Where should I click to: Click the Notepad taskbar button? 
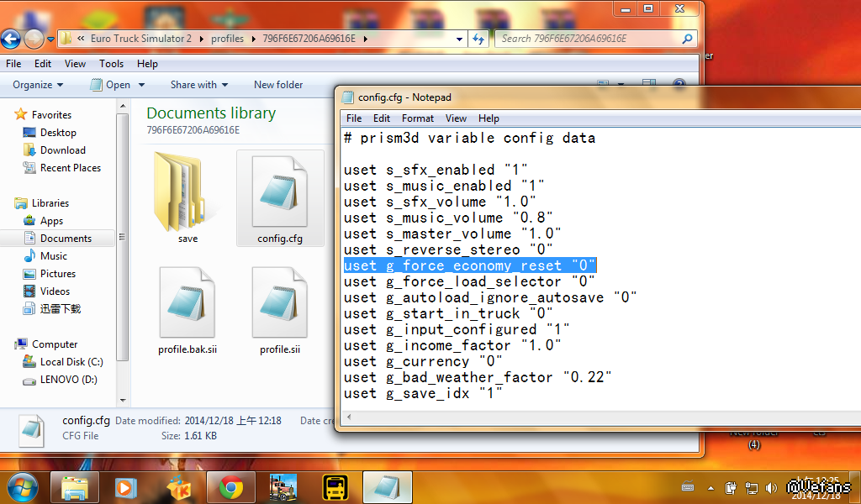[388, 487]
